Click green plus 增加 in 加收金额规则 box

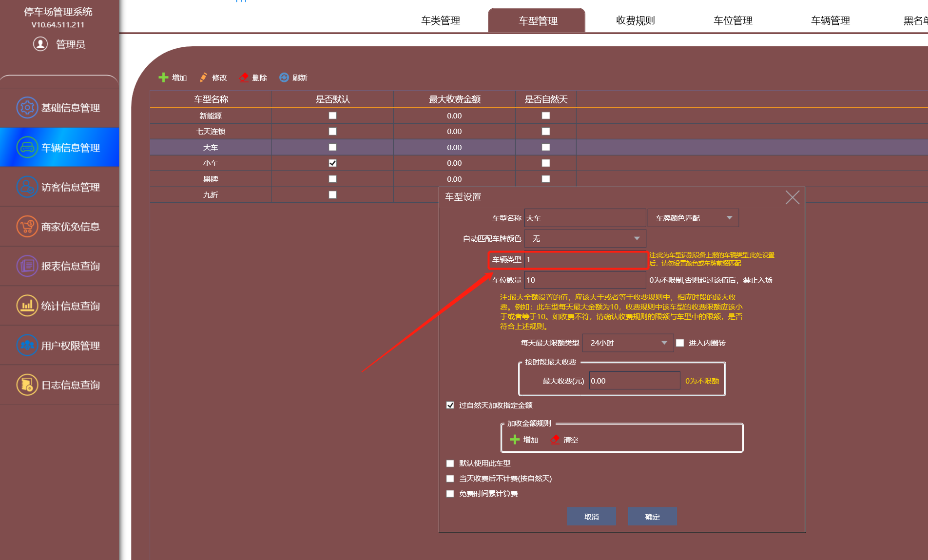pyautogui.click(x=515, y=440)
